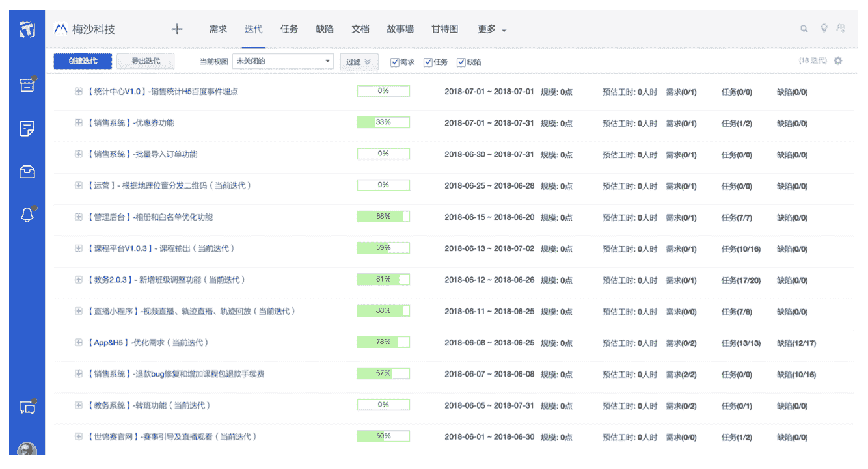Expand the 退款bug修复 iteration row
This screenshot has height=469, width=868.
(x=78, y=374)
